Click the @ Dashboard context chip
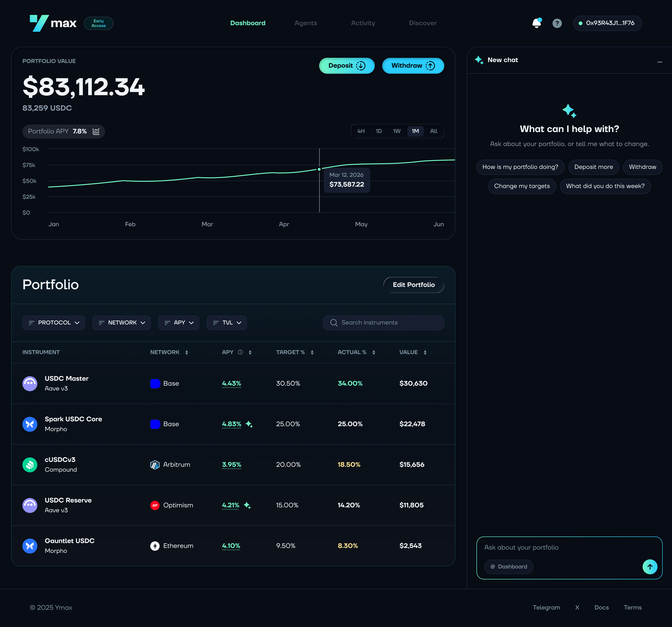 (508, 567)
